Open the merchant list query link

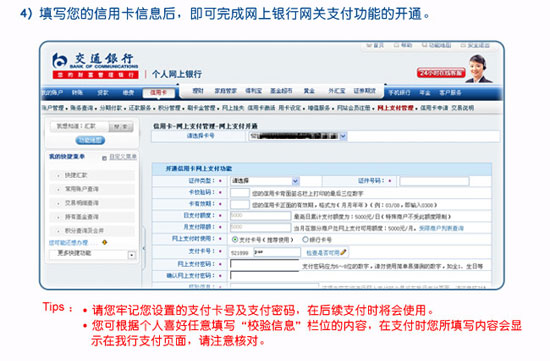(441, 228)
